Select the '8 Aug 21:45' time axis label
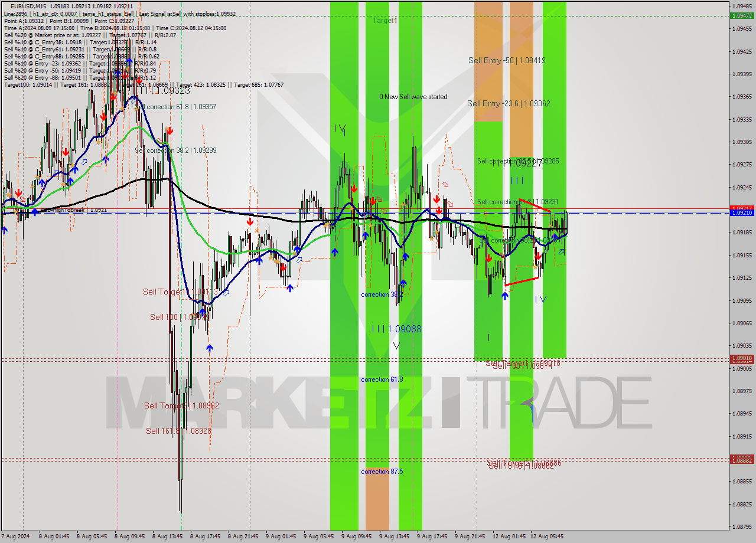 pos(243,537)
